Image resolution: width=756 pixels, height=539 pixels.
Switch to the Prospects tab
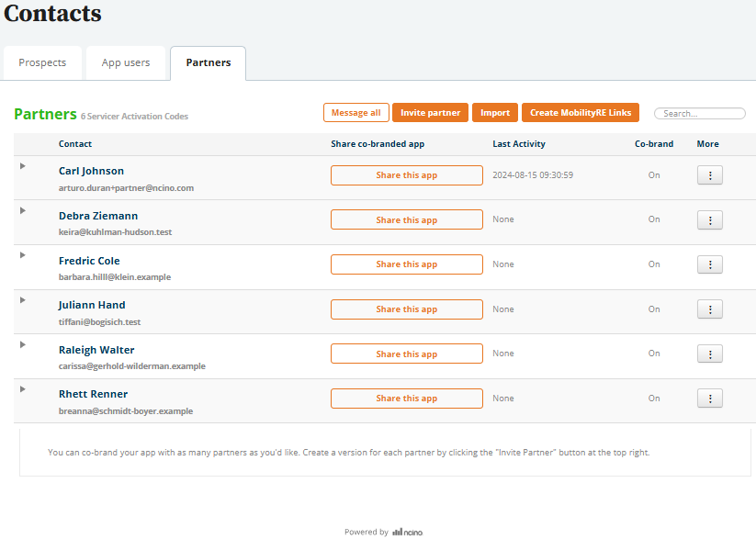tap(42, 63)
